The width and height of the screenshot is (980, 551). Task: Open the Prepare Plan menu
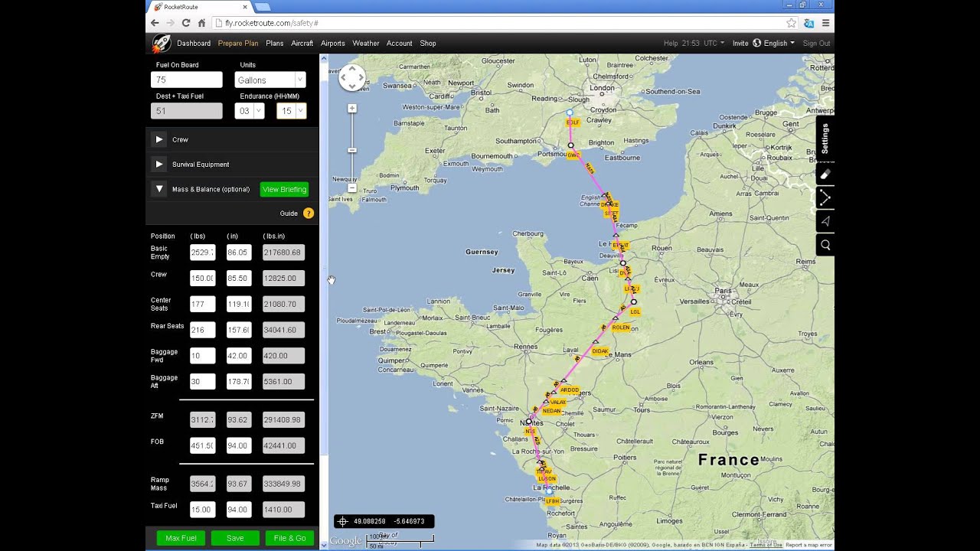tap(238, 43)
